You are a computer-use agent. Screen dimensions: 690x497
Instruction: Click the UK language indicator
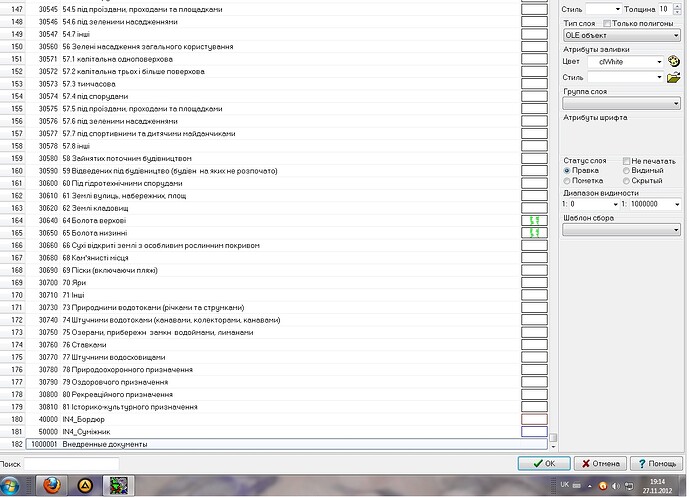[x=565, y=485]
